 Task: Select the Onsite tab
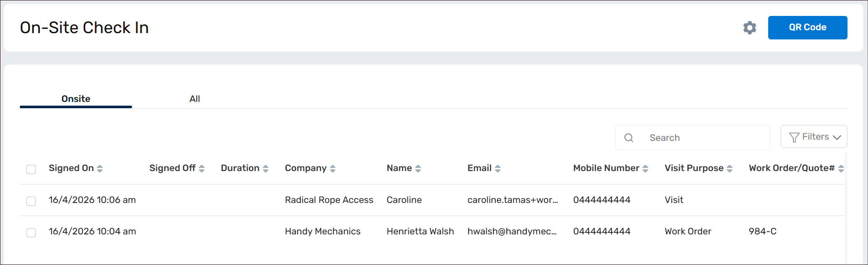[x=76, y=99]
